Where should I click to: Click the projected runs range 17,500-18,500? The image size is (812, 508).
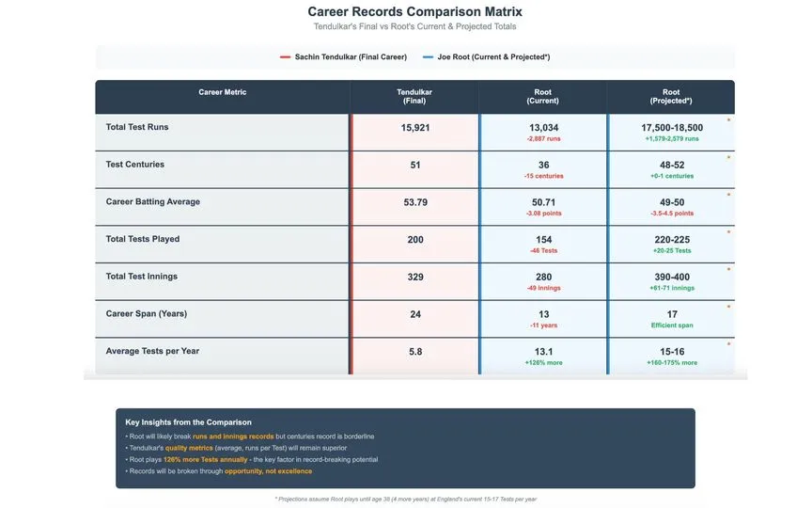point(672,128)
